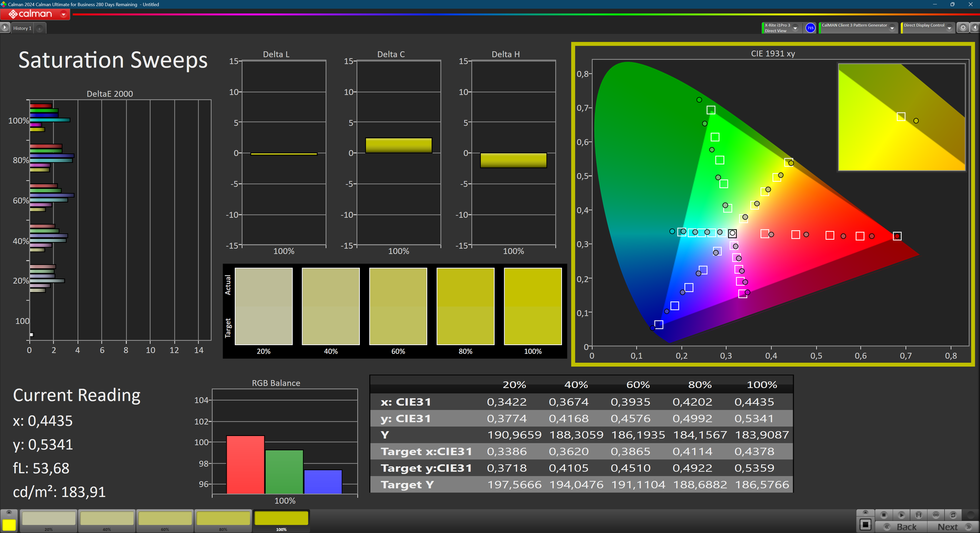Click the blue 715 meter badge
980x533 pixels.
coord(810,28)
